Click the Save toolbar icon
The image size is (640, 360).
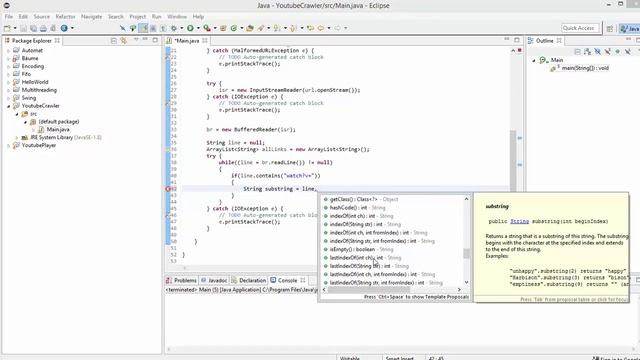coord(23,28)
